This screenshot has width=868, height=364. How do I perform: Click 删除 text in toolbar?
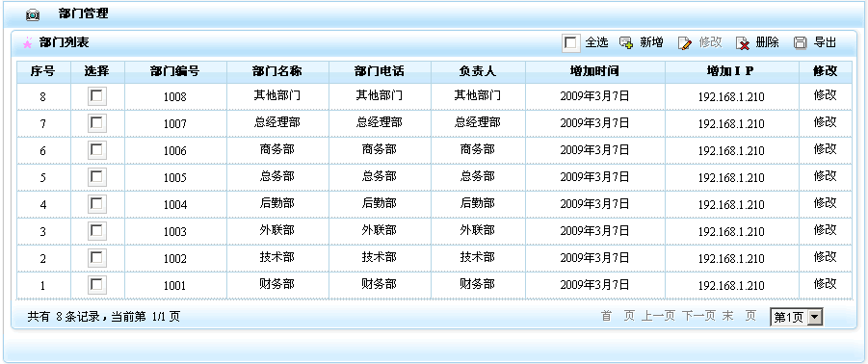click(767, 42)
